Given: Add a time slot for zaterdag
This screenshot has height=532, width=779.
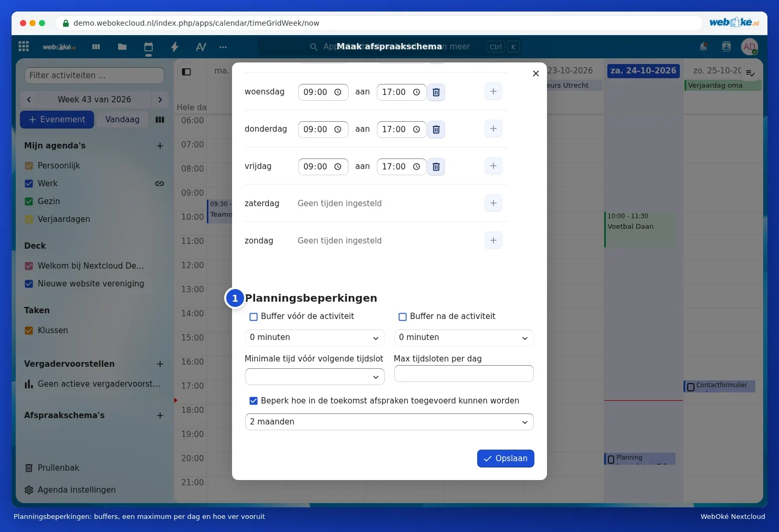Looking at the screenshot, I should click(493, 204).
